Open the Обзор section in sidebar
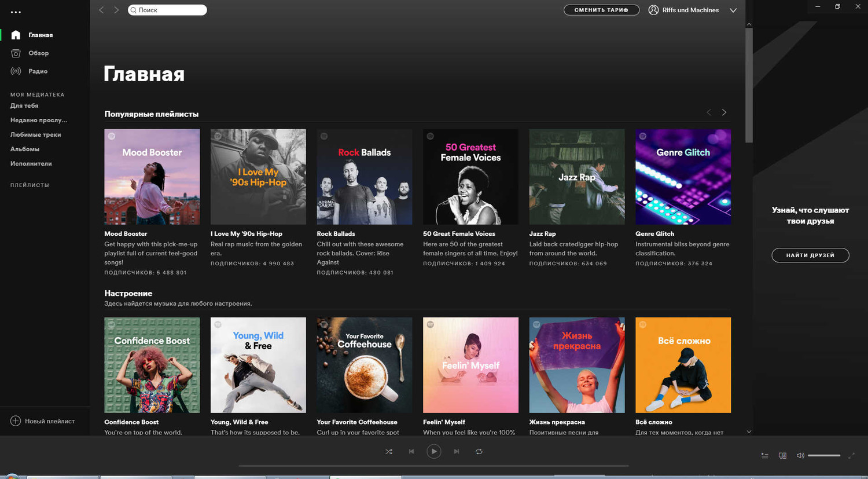Screen dimensions: 868x479 click(39, 53)
